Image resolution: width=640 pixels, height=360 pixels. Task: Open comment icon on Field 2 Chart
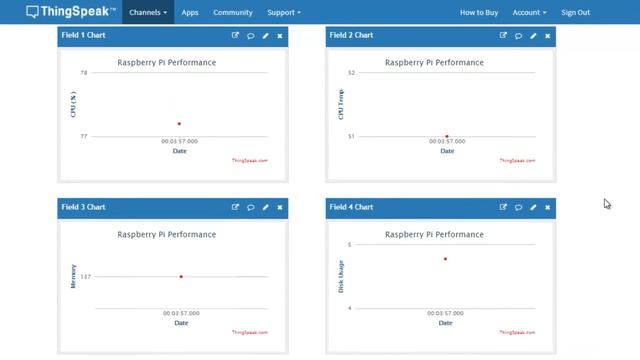pos(518,36)
